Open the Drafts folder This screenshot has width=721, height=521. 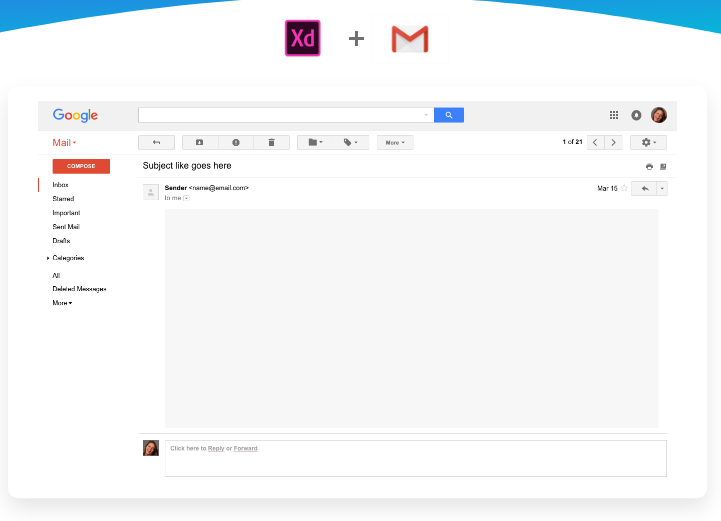coord(61,241)
